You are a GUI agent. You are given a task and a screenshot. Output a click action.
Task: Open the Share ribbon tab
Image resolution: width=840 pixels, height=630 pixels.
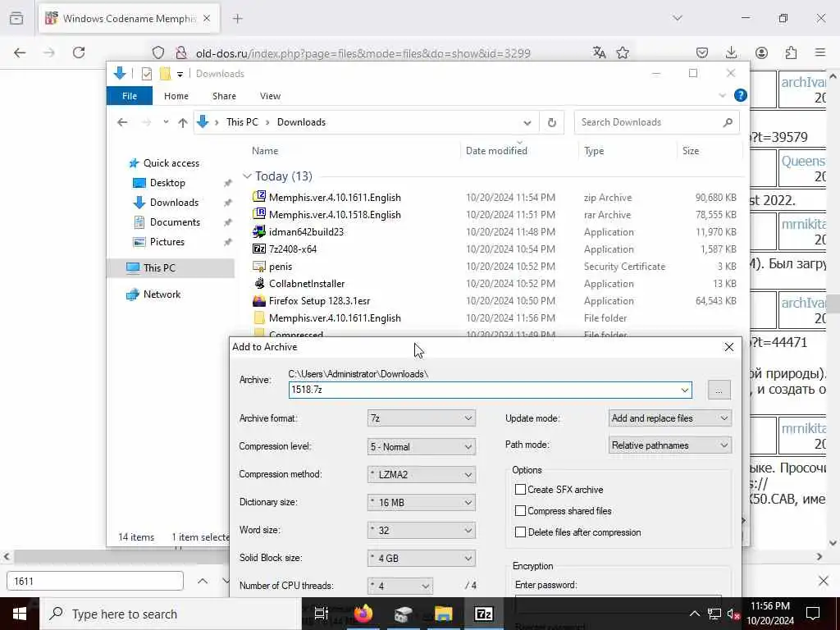224,96
